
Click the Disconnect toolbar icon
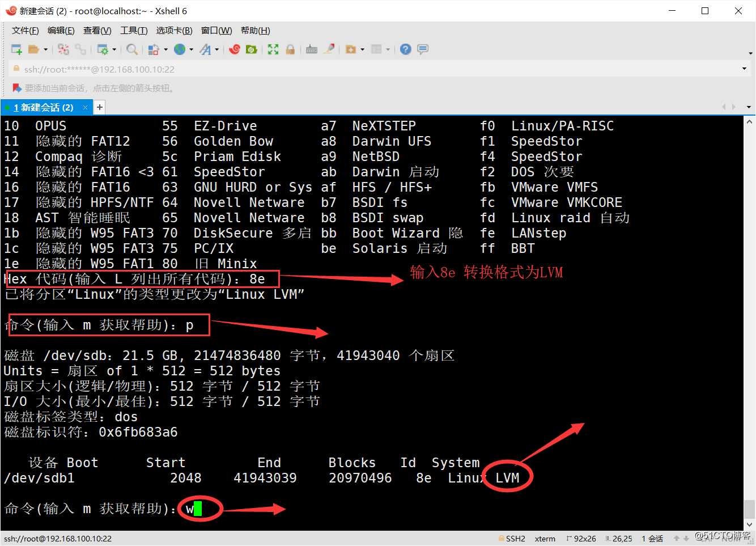pyautogui.click(x=63, y=49)
